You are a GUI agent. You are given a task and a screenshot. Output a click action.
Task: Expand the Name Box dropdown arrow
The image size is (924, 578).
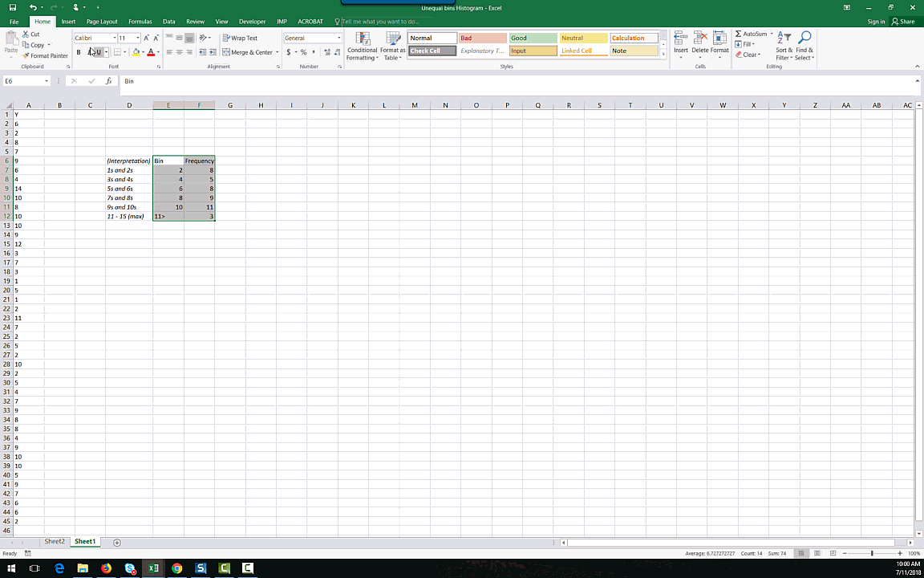coord(46,81)
